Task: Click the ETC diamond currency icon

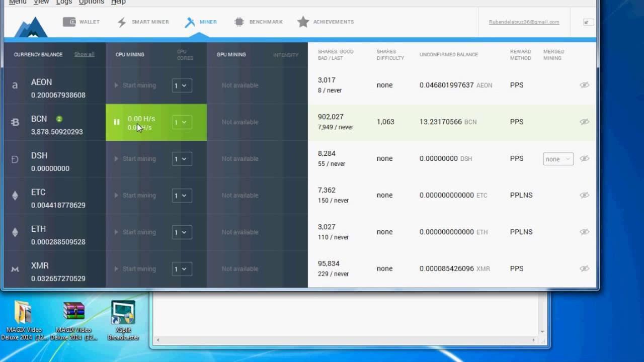Action: tap(15, 196)
